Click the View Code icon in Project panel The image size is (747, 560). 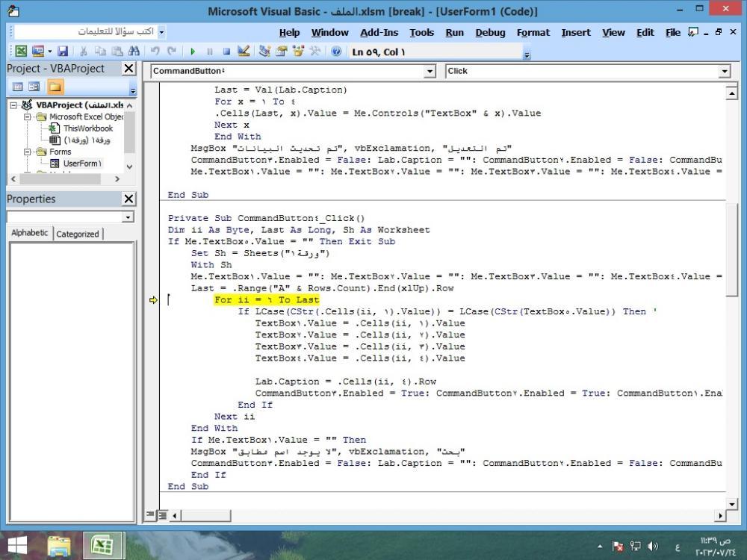(x=18, y=87)
